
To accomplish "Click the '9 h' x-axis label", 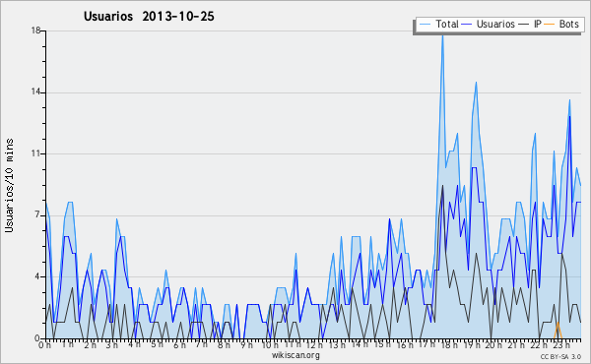I will click(x=246, y=344).
